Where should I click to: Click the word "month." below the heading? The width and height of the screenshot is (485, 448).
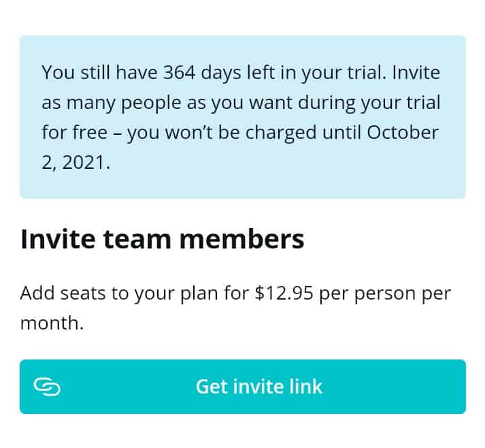[52, 323]
